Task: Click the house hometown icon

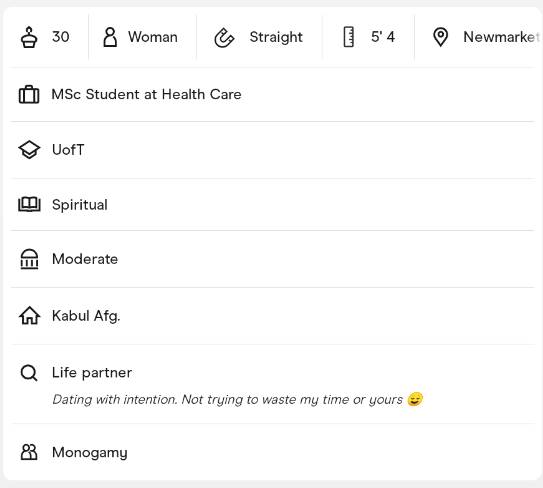Action: 29,316
